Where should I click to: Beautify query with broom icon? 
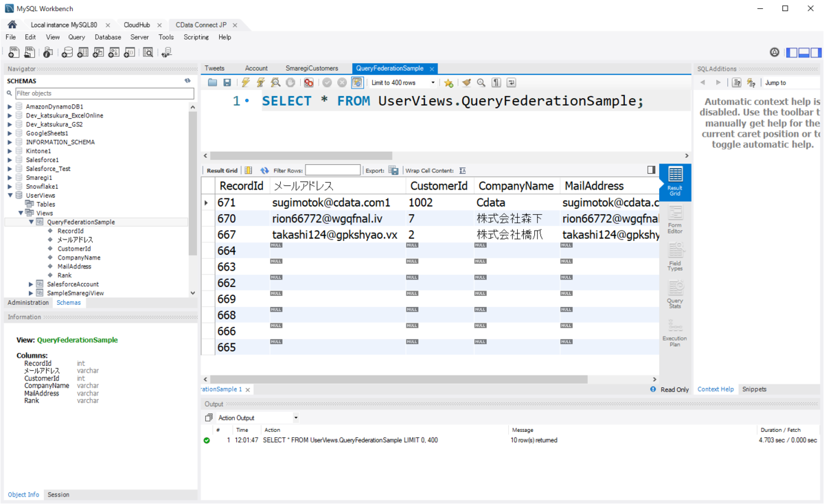coord(466,82)
